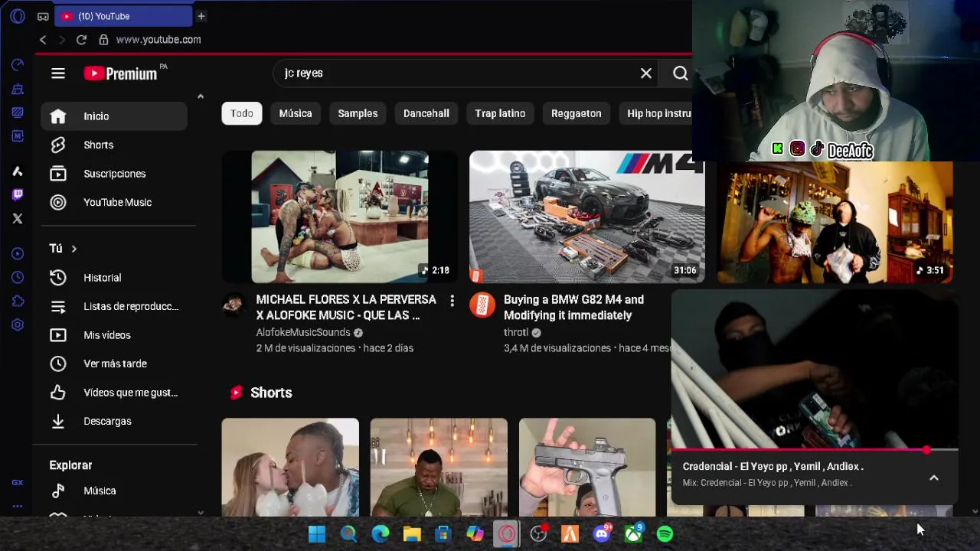
Task: Click sidebar scroll-up arrow
Action: click(x=201, y=96)
